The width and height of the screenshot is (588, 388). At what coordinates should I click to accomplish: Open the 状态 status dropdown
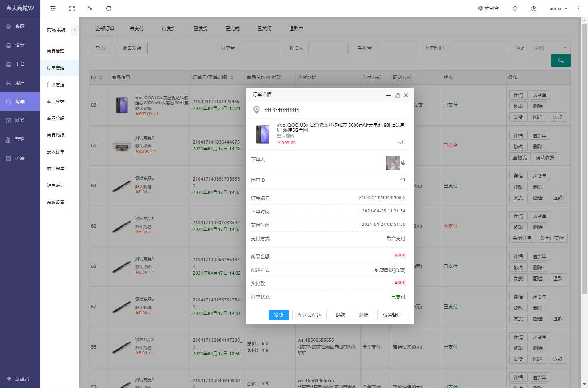(x=550, y=48)
